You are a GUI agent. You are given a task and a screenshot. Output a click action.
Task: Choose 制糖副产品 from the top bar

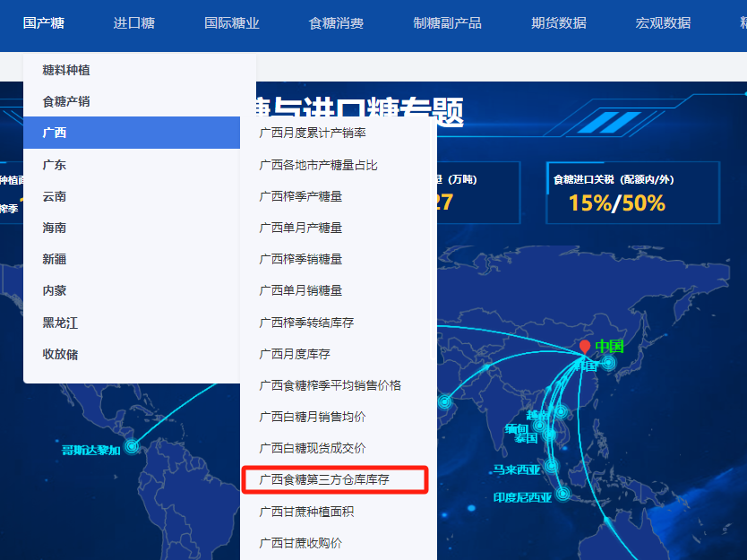(x=447, y=23)
